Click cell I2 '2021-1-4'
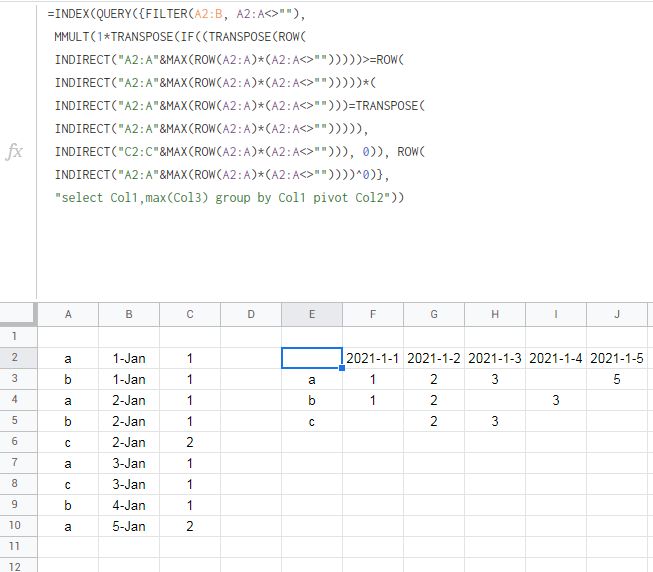653x572 pixels. 556,358
